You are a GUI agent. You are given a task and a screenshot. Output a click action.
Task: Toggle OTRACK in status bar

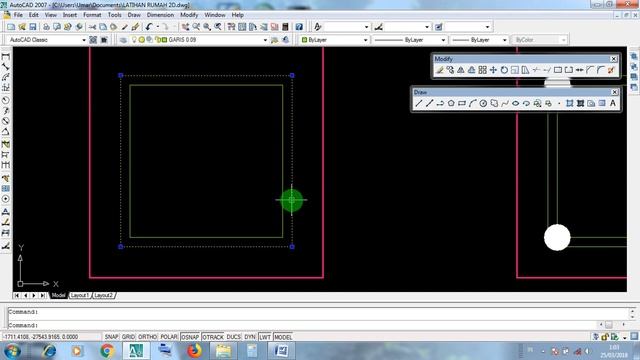(x=213, y=337)
